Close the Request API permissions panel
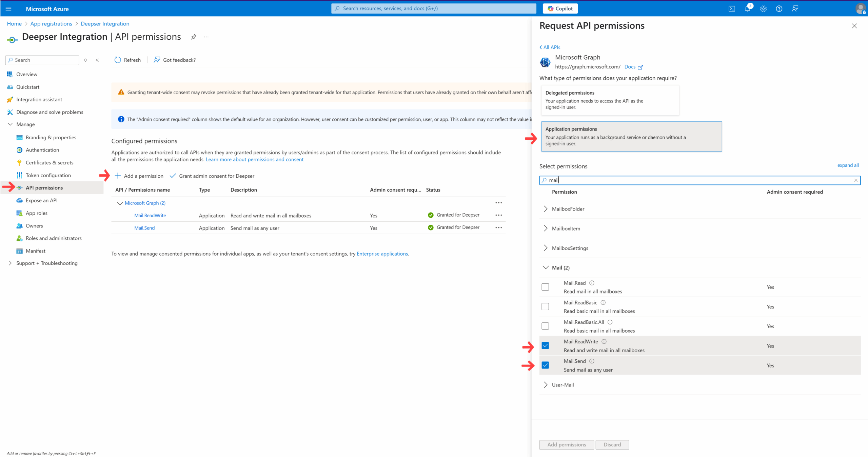Screen dimensions: 868x457 tap(854, 26)
